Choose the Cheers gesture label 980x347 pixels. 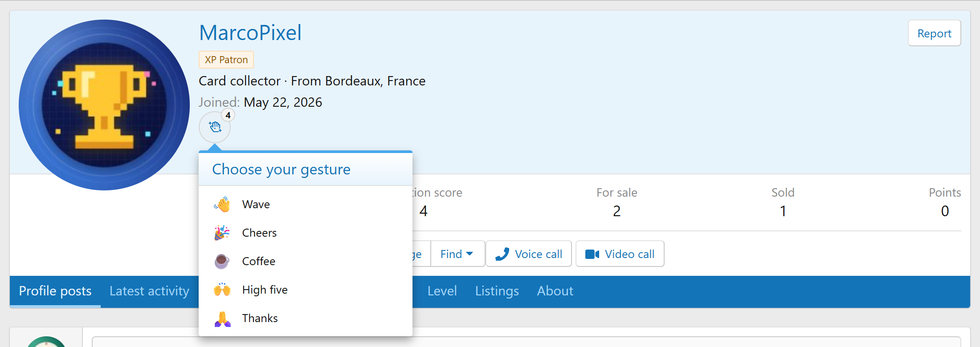pyautogui.click(x=259, y=233)
